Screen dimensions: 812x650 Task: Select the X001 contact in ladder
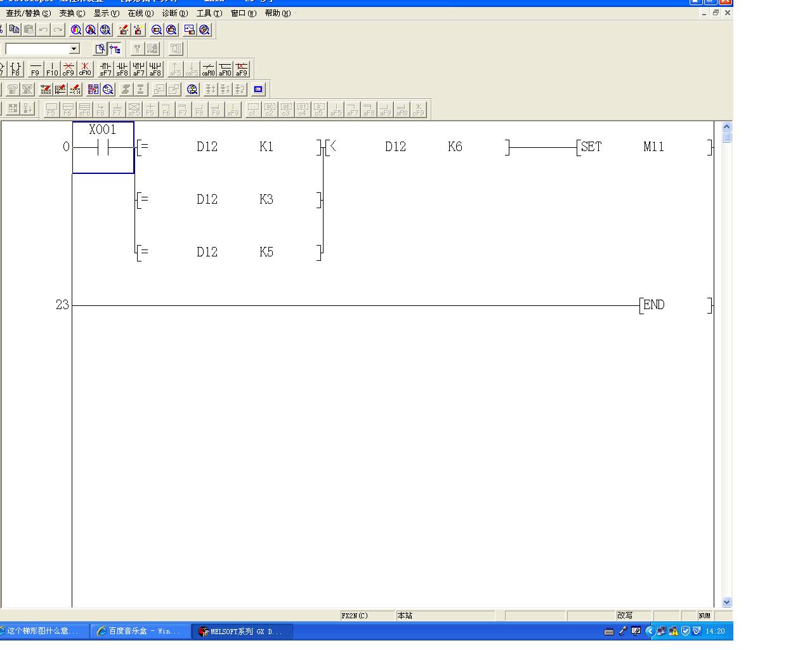click(103, 147)
